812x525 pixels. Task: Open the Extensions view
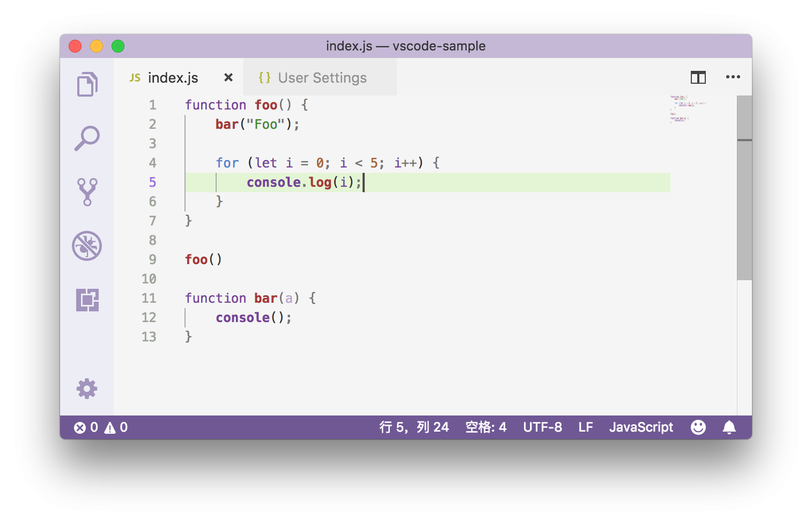tap(87, 300)
